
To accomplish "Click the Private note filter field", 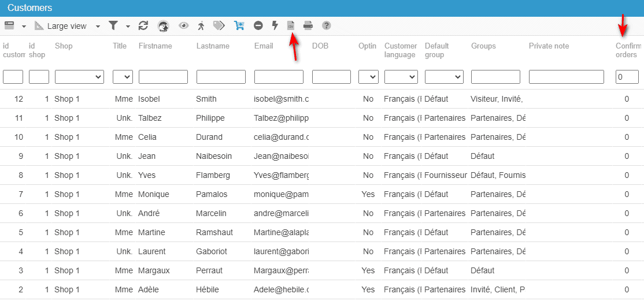I will click(566, 77).
